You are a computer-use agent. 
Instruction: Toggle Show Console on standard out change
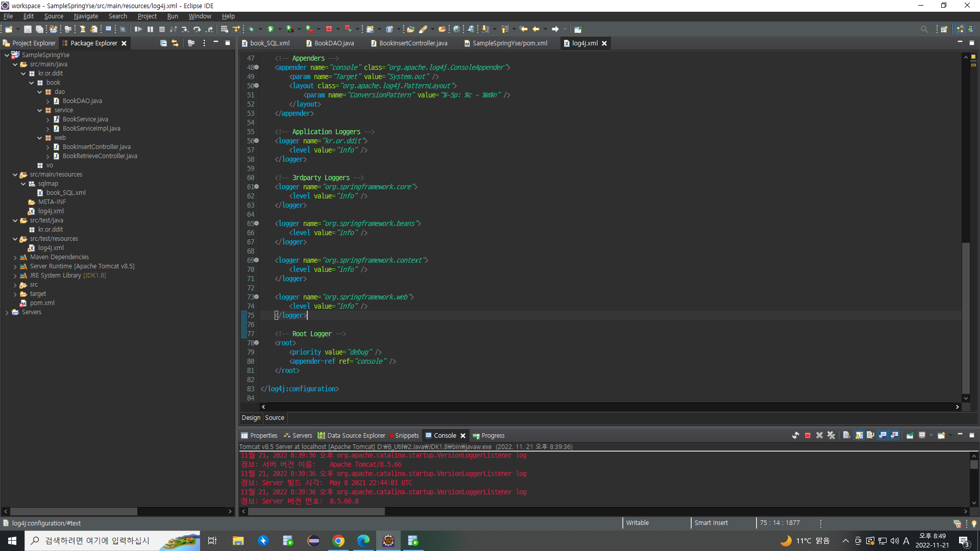[x=883, y=435]
